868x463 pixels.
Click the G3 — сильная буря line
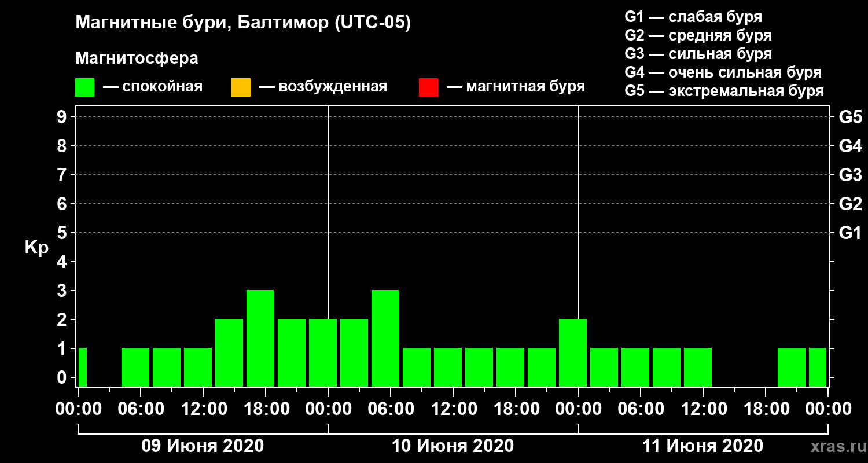pyautogui.click(x=698, y=54)
